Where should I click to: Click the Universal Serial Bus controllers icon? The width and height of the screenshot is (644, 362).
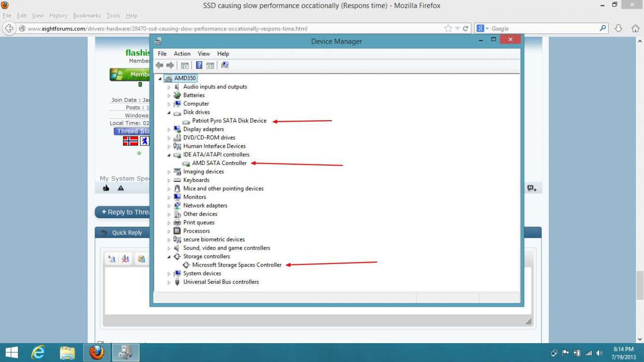point(177,282)
